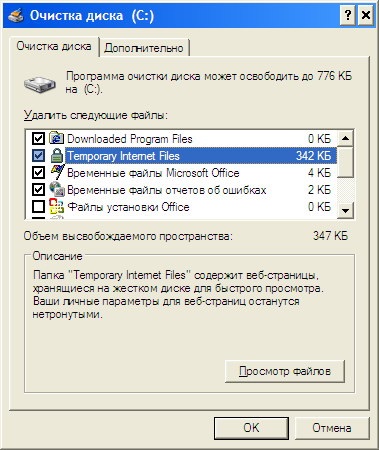Enable the Файлы установки Office checkbox
The width and height of the screenshot is (379, 450).
[38, 207]
